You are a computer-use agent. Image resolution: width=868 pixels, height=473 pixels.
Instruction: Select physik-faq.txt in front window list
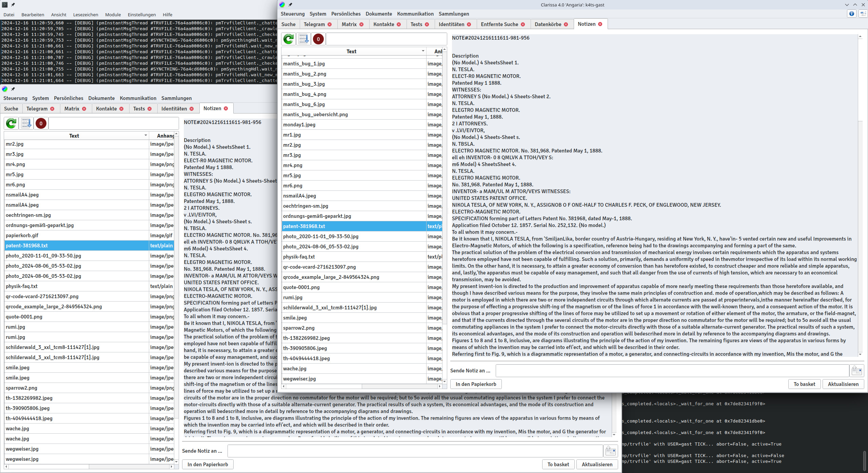354,257
